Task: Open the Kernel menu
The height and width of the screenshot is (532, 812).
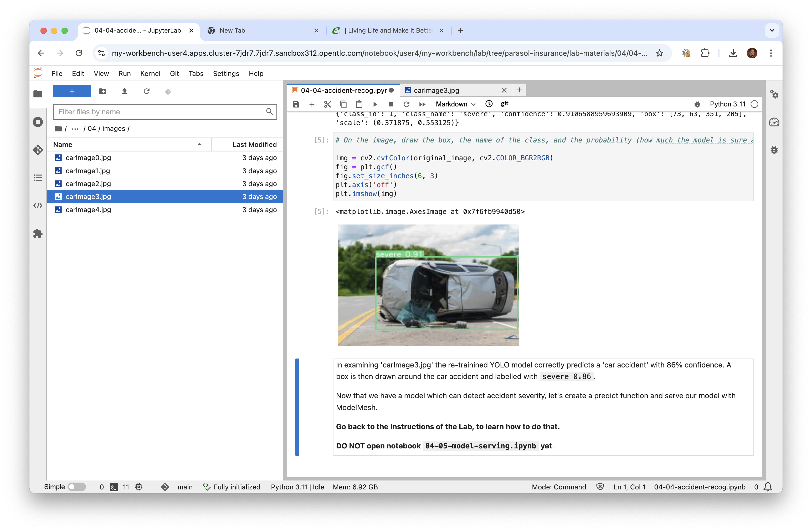Action: pyautogui.click(x=150, y=73)
